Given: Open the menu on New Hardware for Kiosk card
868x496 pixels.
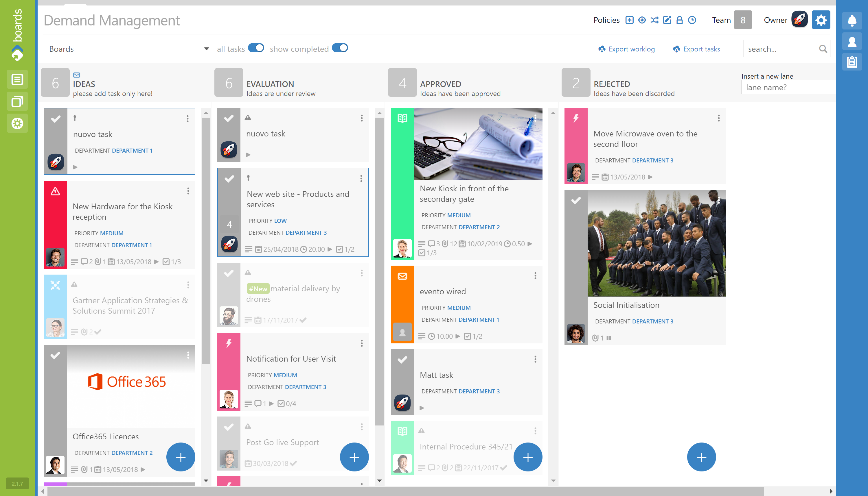Looking at the screenshot, I should click(x=189, y=191).
